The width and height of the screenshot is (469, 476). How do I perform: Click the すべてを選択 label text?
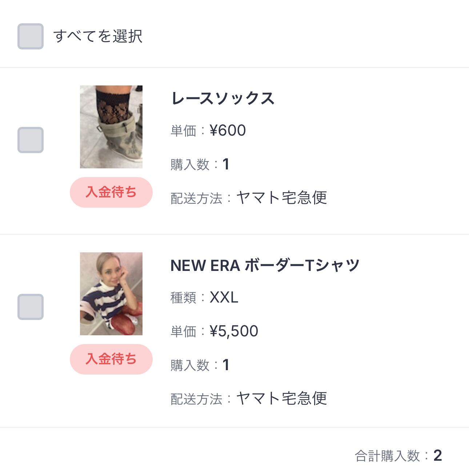click(98, 36)
